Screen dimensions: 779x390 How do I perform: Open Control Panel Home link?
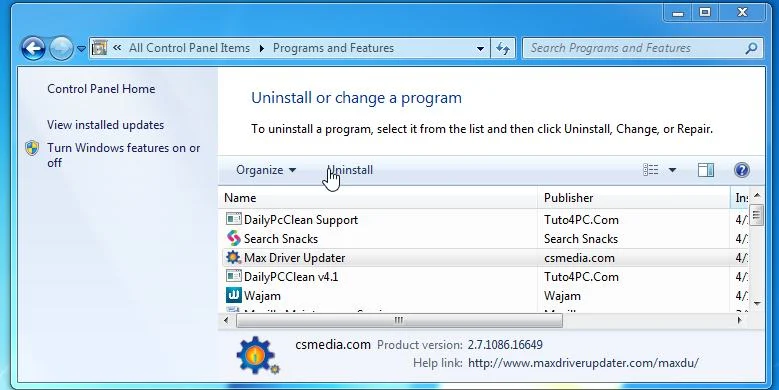click(x=101, y=89)
